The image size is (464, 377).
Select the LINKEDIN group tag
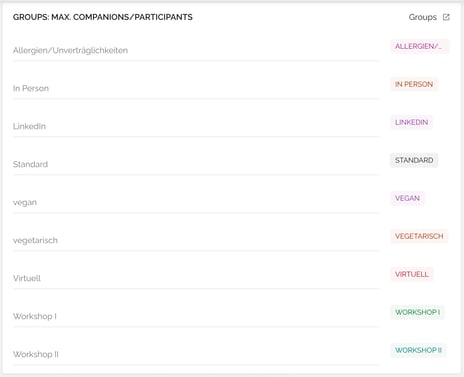pyautogui.click(x=411, y=122)
